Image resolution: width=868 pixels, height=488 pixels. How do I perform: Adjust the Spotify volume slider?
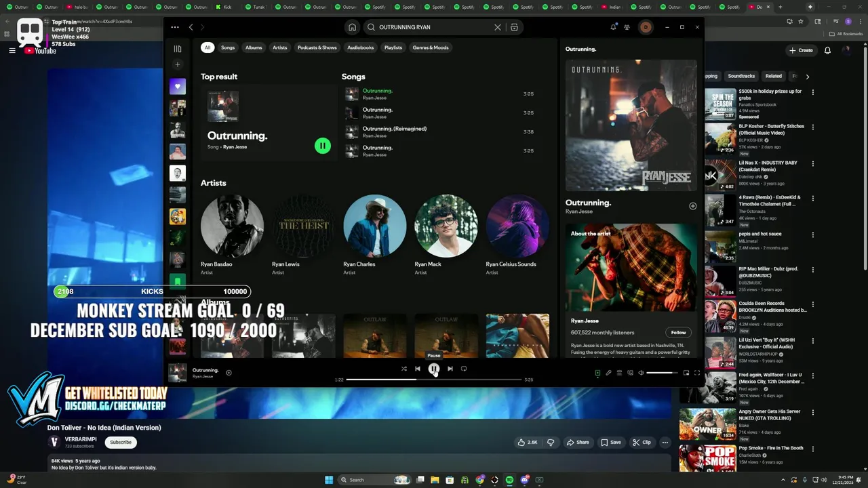(x=662, y=373)
